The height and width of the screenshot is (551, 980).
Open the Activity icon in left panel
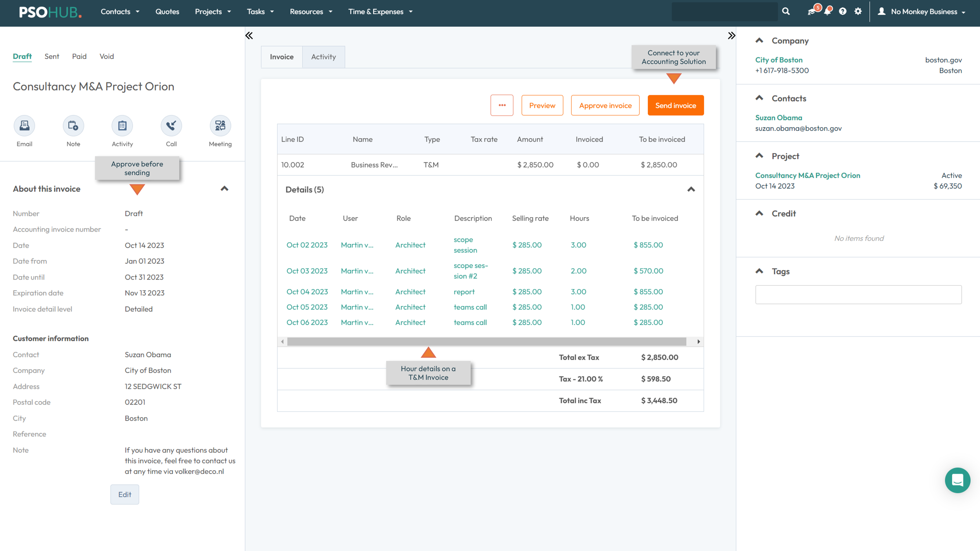point(122,125)
